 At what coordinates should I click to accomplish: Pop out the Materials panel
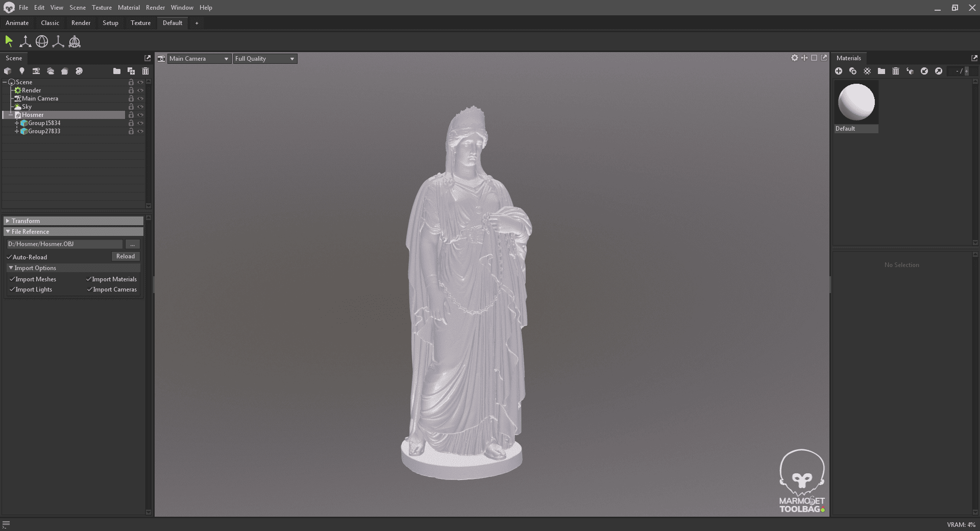(974, 58)
